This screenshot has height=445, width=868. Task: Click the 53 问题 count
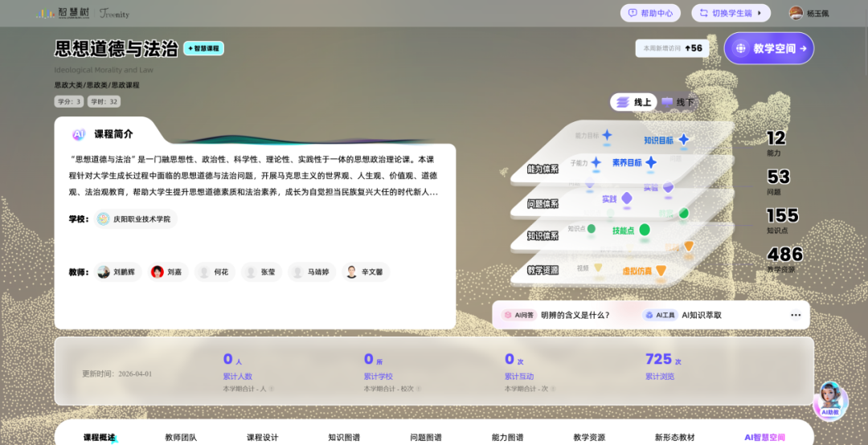[778, 182]
